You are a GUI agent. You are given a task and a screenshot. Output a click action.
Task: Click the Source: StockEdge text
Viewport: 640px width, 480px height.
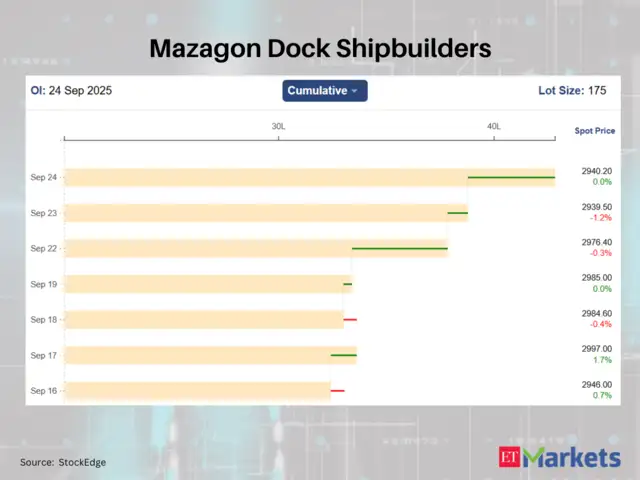click(x=63, y=462)
